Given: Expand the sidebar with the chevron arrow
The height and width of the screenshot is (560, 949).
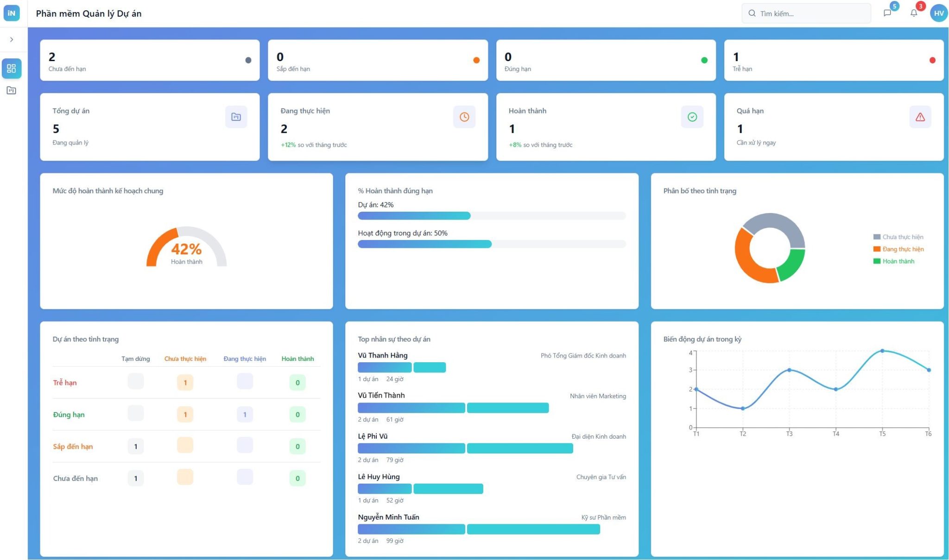Looking at the screenshot, I should (x=12, y=39).
